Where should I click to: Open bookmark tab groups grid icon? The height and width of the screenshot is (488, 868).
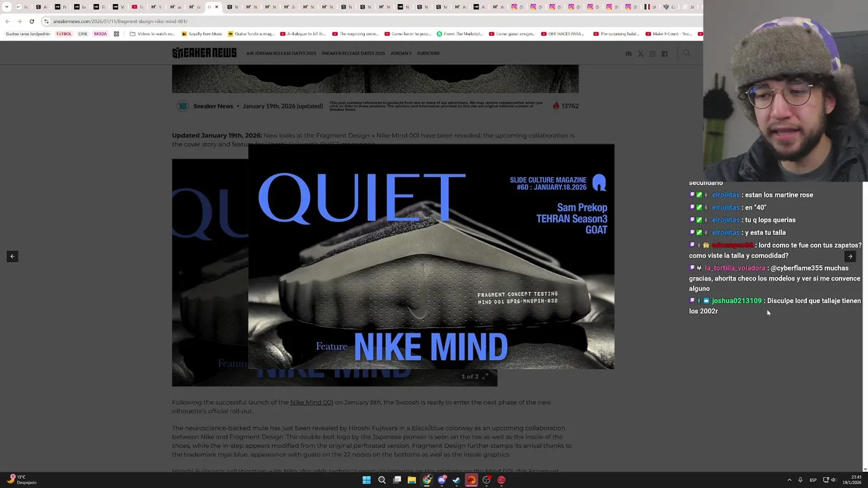pyautogui.click(x=116, y=33)
